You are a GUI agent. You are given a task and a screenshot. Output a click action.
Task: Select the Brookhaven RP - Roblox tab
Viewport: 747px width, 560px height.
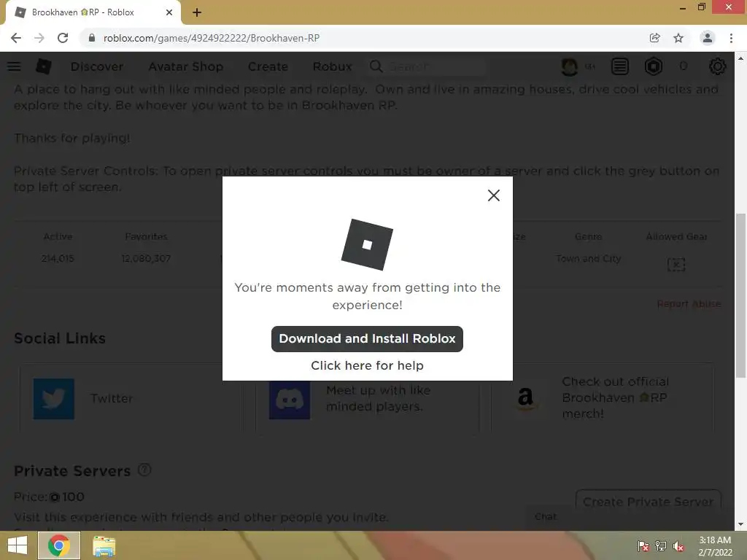pyautogui.click(x=93, y=12)
